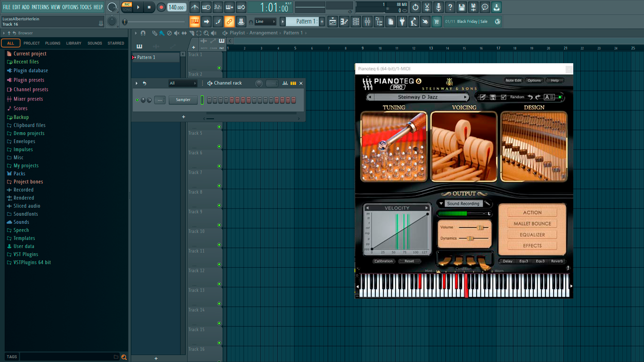
Task: Open the speech bubble project info icon
Action: point(485,7)
